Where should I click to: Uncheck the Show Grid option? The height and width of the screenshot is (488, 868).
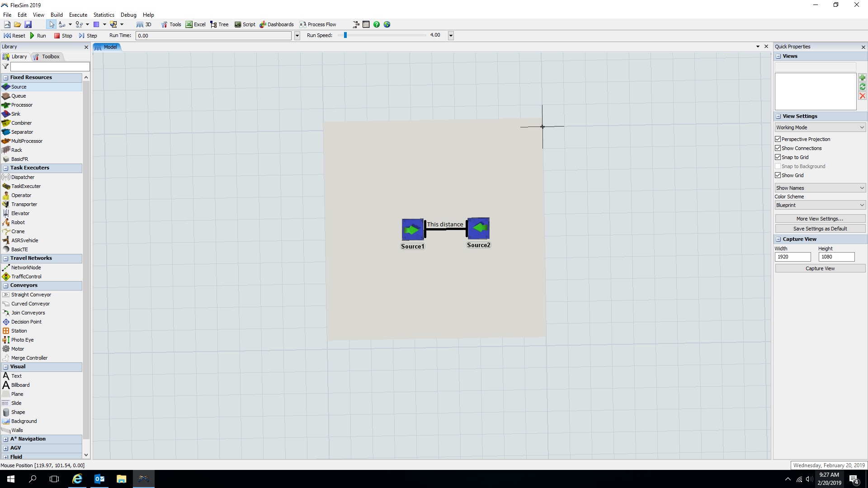tap(778, 175)
